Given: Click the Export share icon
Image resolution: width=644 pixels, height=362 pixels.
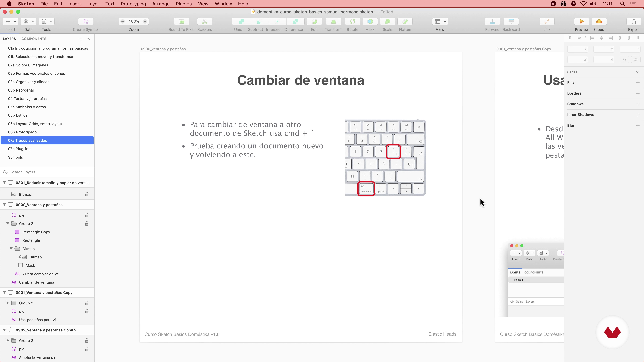Looking at the screenshot, I should click(634, 21).
